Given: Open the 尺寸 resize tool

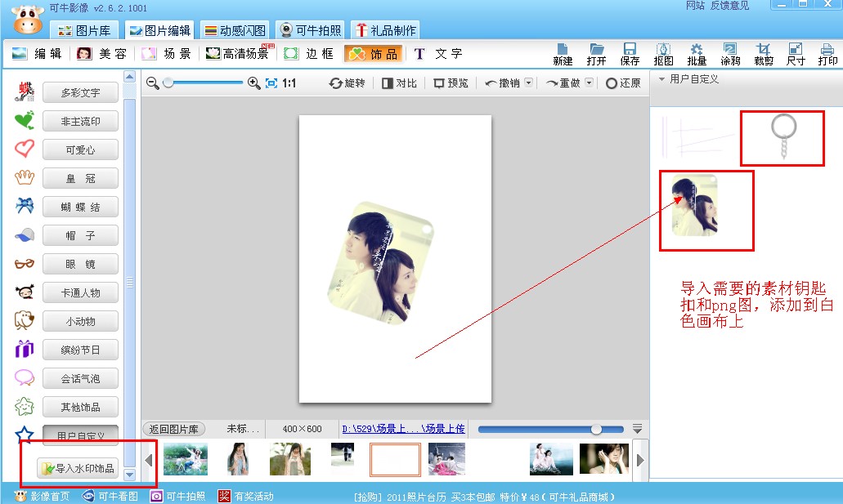Looking at the screenshot, I should (796, 54).
